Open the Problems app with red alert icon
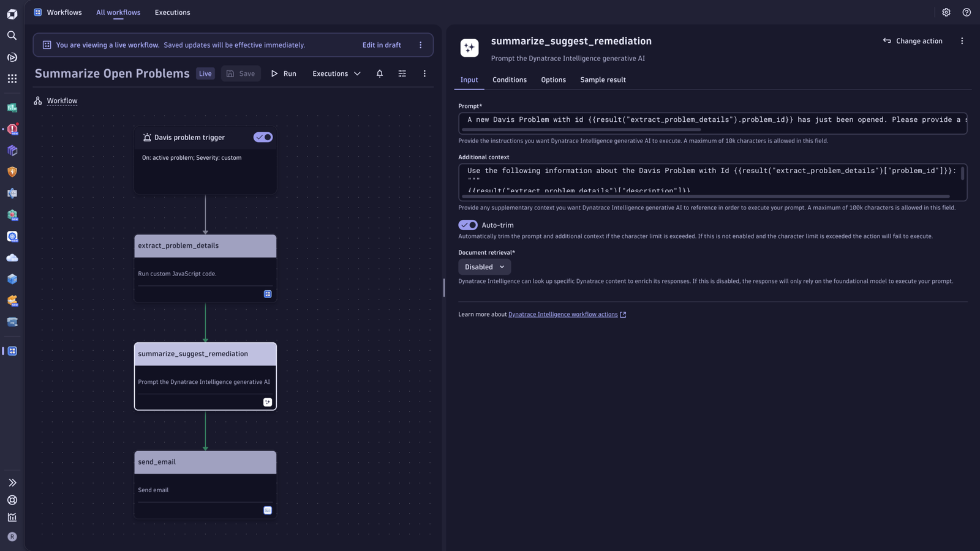 (12, 129)
